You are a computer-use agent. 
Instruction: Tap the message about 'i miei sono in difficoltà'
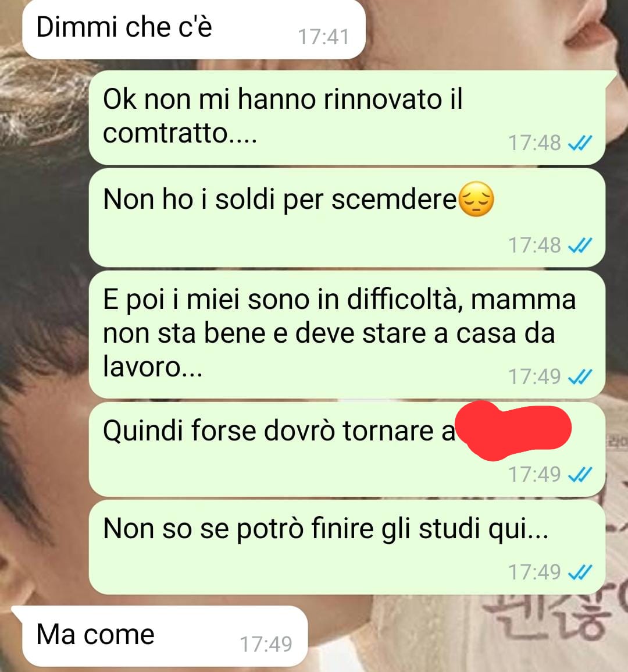tap(347, 335)
